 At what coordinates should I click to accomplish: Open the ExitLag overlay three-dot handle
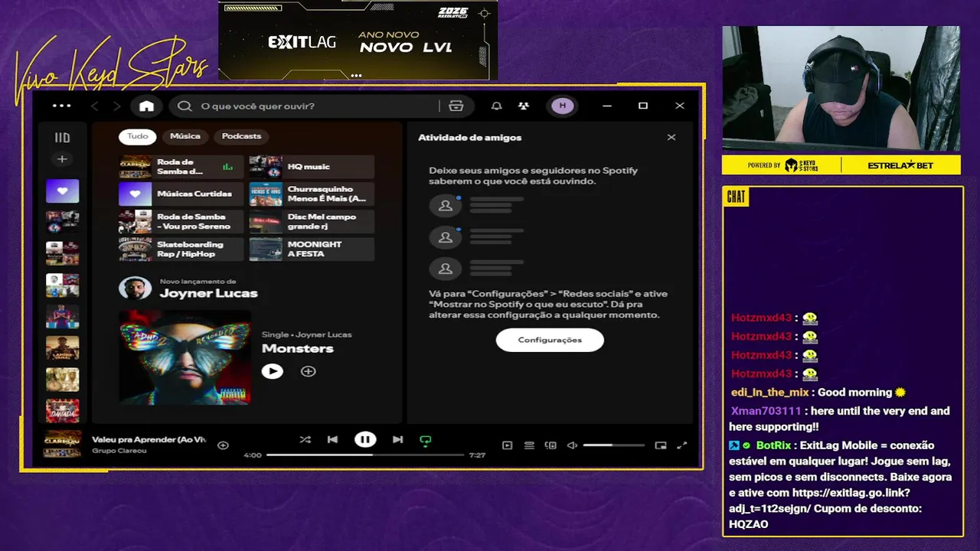click(x=356, y=76)
